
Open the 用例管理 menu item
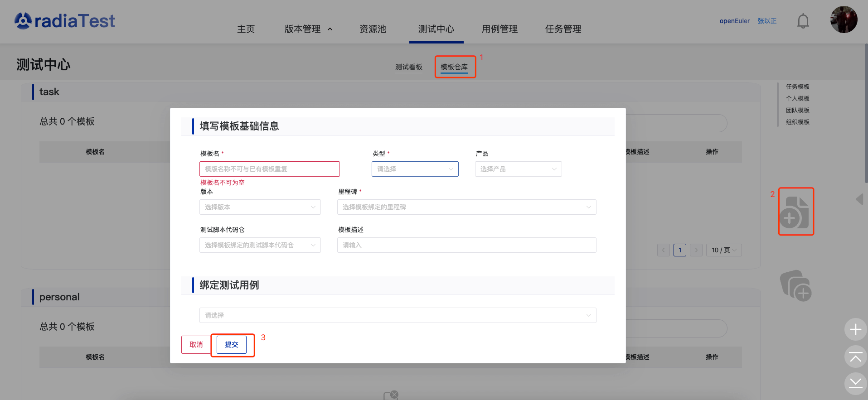(x=499, y=29)
